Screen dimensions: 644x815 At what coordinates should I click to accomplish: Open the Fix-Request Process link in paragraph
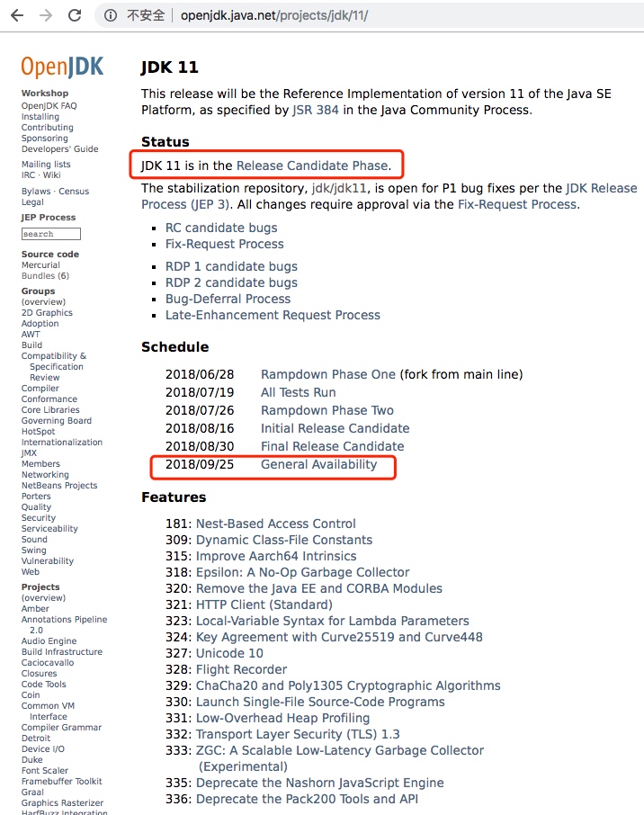(x=516, y=204)
